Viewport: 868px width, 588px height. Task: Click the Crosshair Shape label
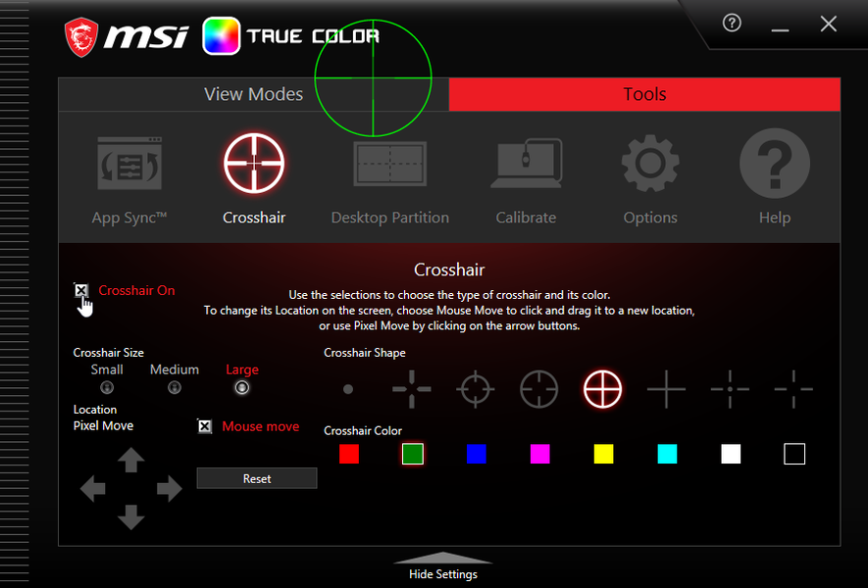point(365,353)
